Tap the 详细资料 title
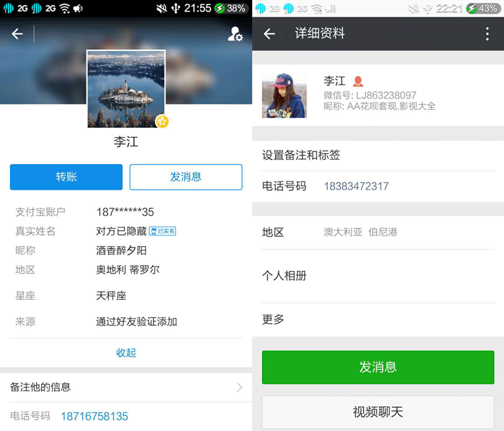The image size is (504, 431). point(320,33)
